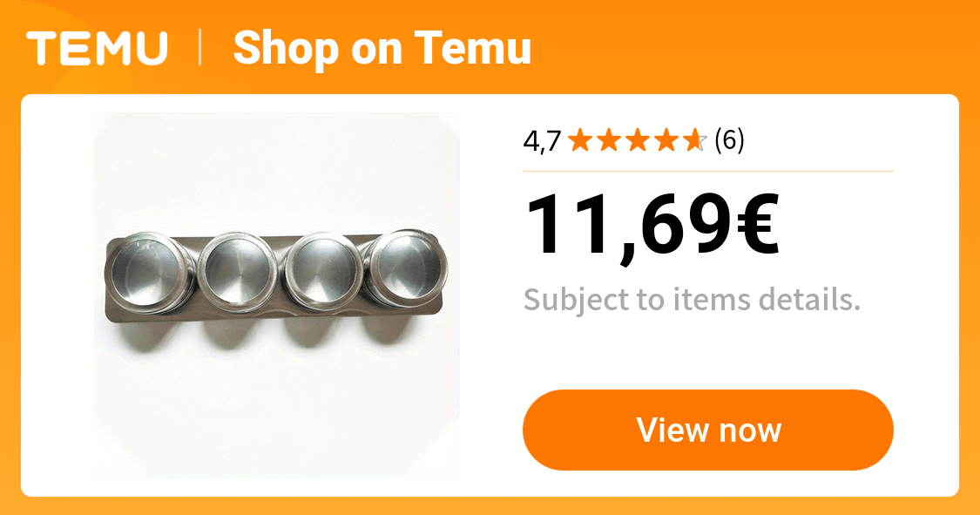
Task: Select the first orange rating star
Action: pyautogui.click(x=581, y=140)
